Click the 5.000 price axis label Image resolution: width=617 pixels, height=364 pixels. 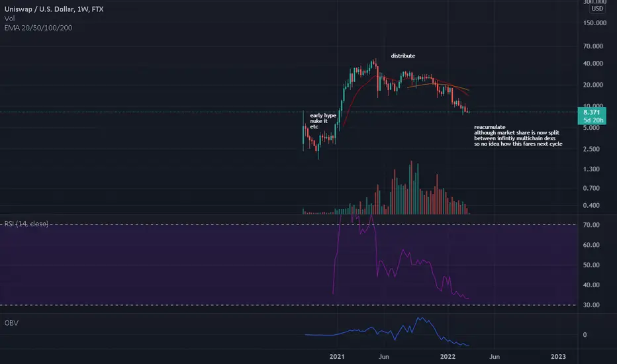(x=591, y=128)
